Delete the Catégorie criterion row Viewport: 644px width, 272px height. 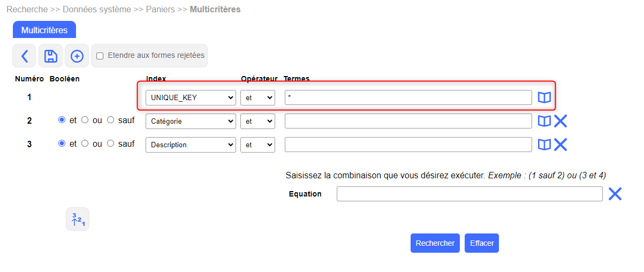pyautogui.click(x=560, y=121)
